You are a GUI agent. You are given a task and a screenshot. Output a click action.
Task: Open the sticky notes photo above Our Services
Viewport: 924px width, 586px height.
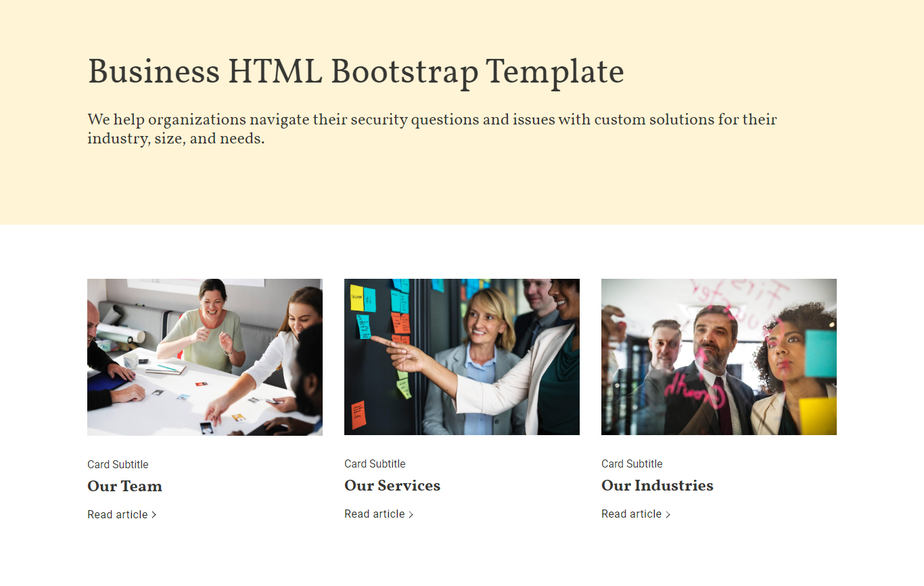462,357
